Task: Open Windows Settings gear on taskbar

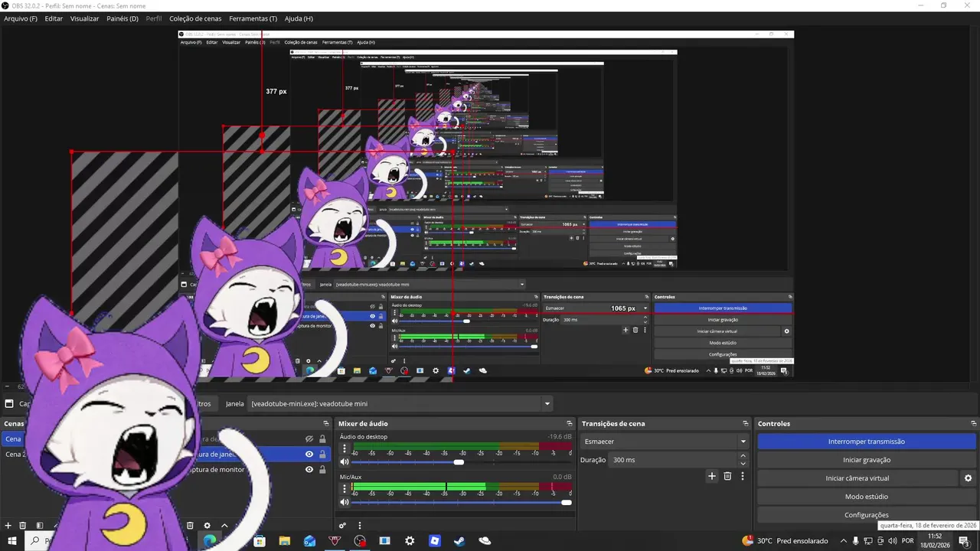Action: point(410,541)
